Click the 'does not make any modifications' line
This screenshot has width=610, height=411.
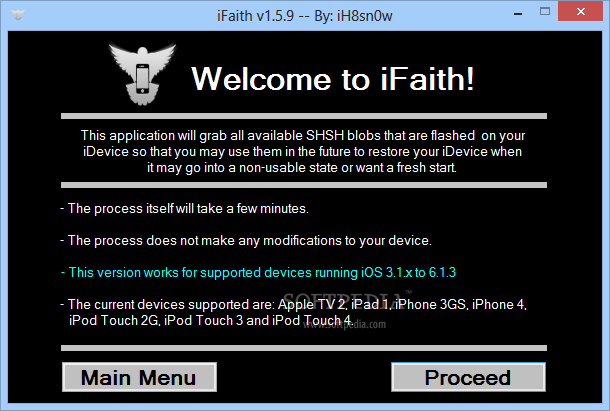click(x=246, y=241)
